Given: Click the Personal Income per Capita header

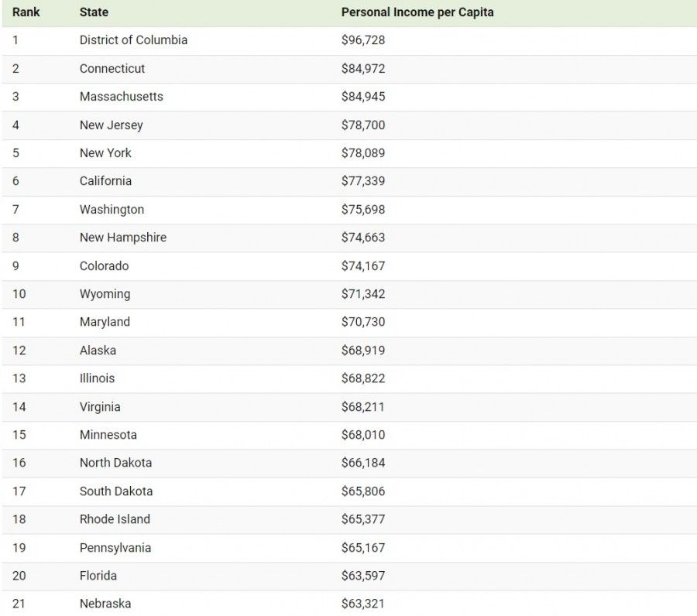Looking at the screenshot, I should point(417,12).
